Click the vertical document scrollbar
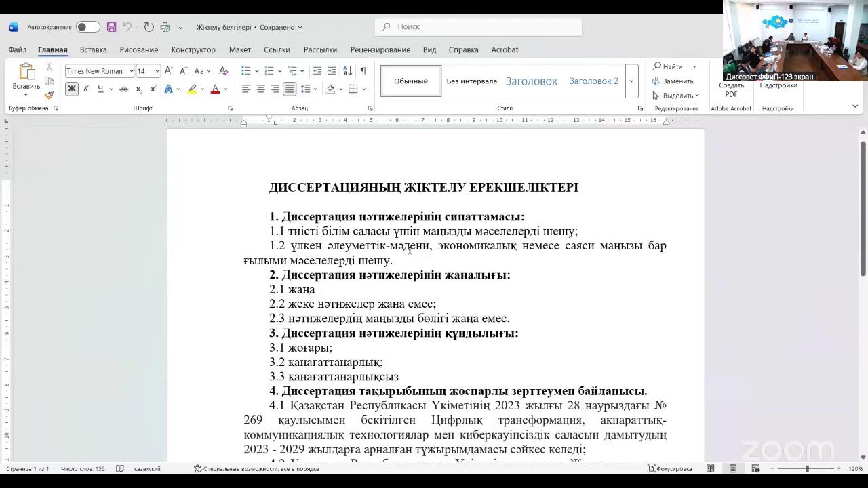Image resolution: width=868 pixels, height=488 pixels. tap(863, 208)
